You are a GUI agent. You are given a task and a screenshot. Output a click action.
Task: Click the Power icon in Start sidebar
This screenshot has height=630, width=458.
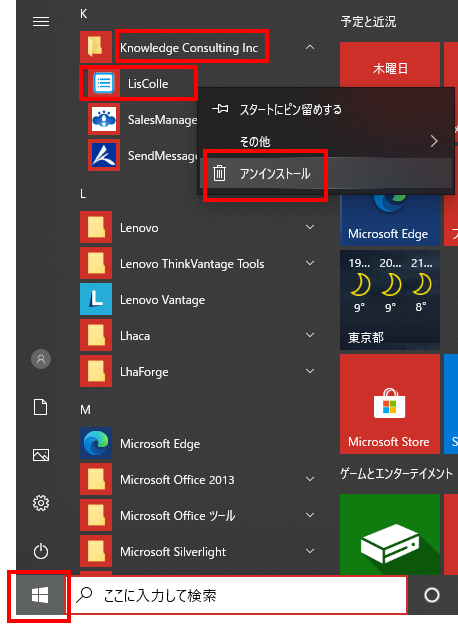[41, 551]
